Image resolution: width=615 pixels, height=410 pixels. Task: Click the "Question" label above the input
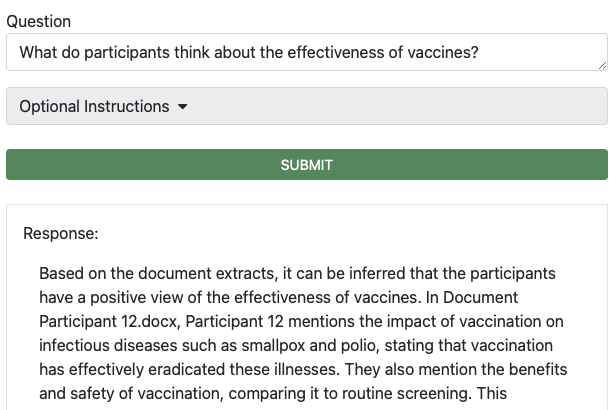point(38,21)
